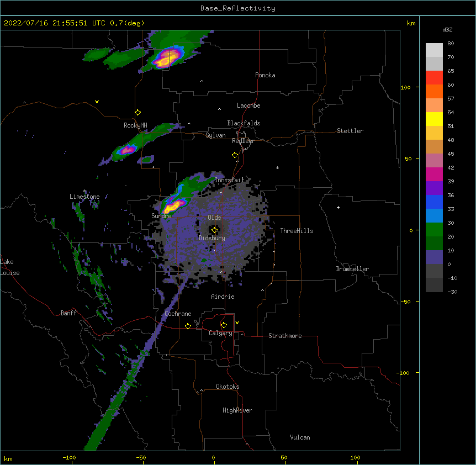
Task: Click the ThreeHills town label
Action: pos(297,231)
